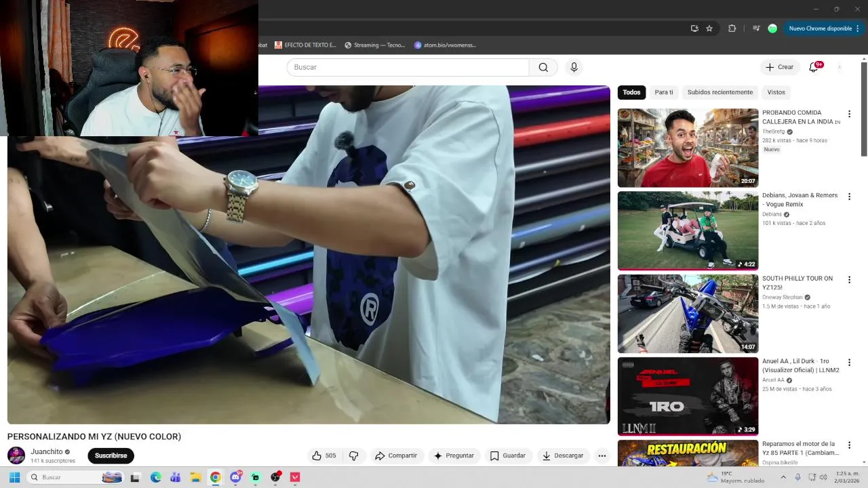Open the Streaming — Tecno bookmark
The image size is (868, 488).
pyautogui.click(x=374, y=45)
